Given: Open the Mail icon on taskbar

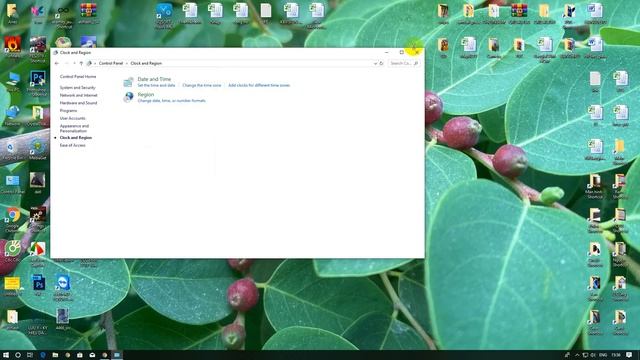Looking at the screenshot, I should [92, 355].
